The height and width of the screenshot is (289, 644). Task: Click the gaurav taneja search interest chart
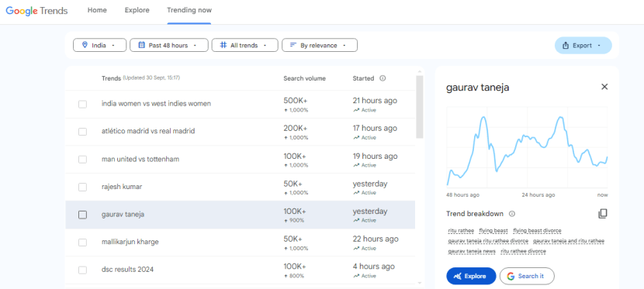(528, 147)
